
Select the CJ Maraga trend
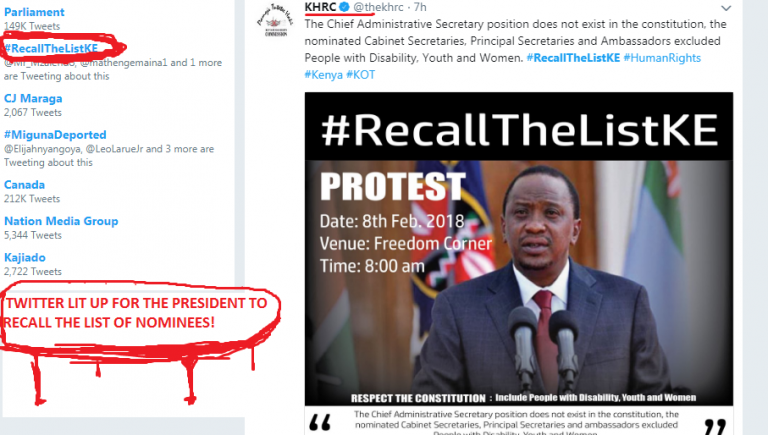[x=33, y=98]
